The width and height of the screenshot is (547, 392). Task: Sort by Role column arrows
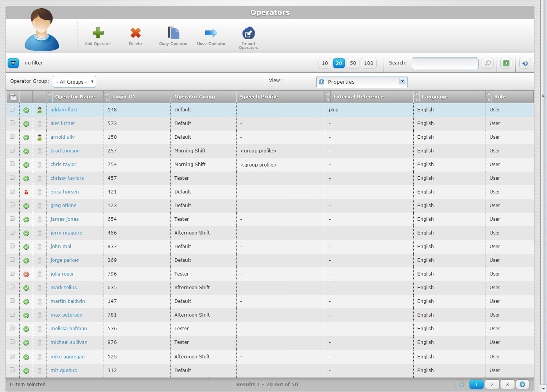[x=488, y=97]
